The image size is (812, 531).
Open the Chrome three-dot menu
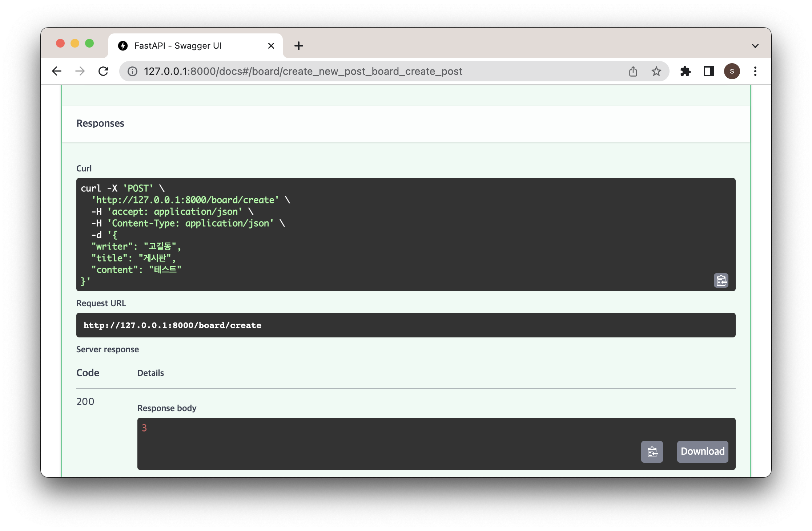point(755,71)
